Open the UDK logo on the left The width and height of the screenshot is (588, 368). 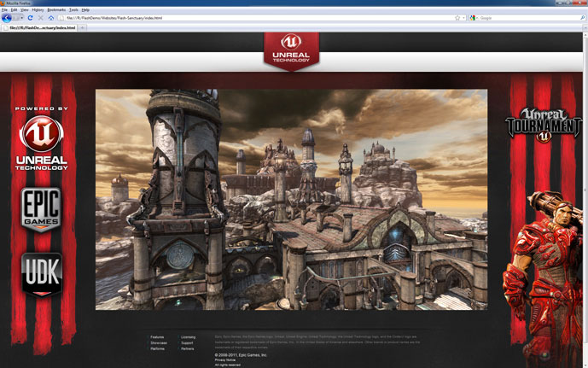coord(42,273)
